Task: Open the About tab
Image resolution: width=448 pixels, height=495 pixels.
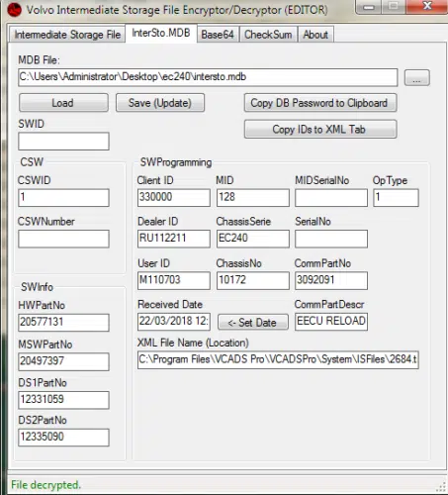Action: (x=315, y=35)
